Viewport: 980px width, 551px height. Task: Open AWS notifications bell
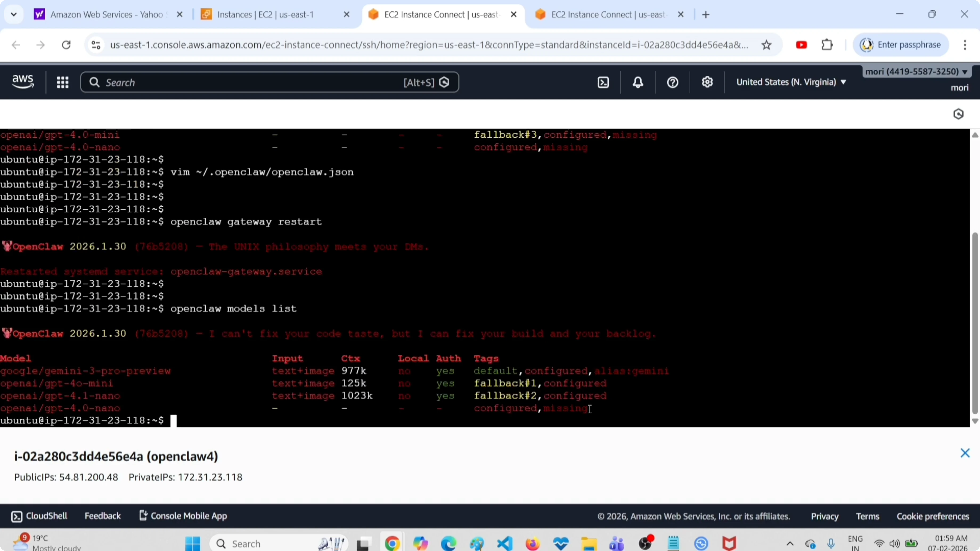tap(638, 82)
